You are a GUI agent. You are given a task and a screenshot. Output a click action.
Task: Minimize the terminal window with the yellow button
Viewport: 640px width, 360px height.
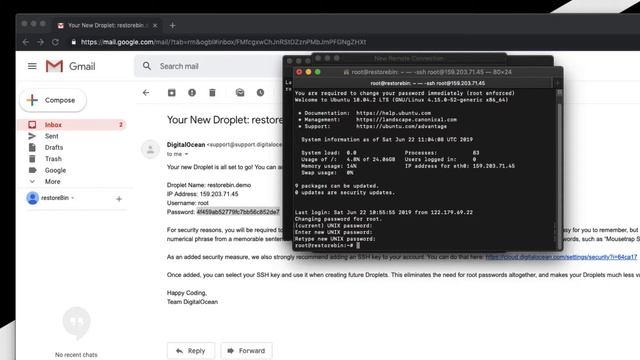(309, 72)
